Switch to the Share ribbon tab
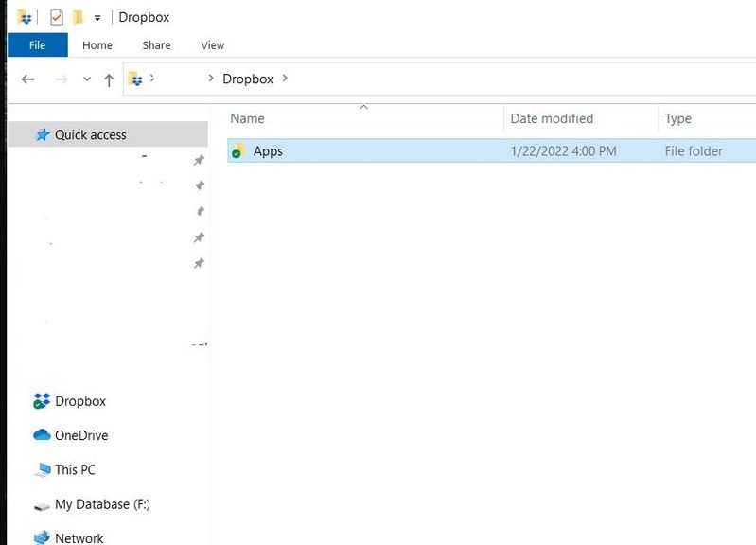Screen dimensions: 756x545 tap(157, 45)
